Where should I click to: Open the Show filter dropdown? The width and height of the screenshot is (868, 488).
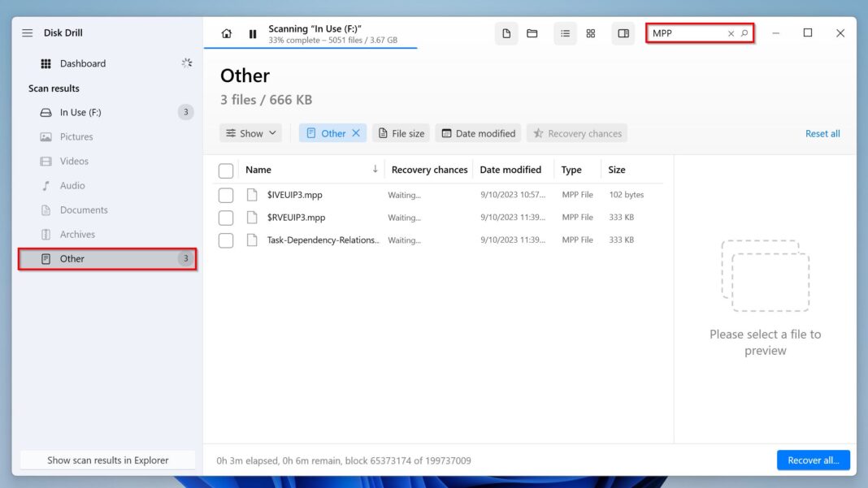click(x=250, y=132)
